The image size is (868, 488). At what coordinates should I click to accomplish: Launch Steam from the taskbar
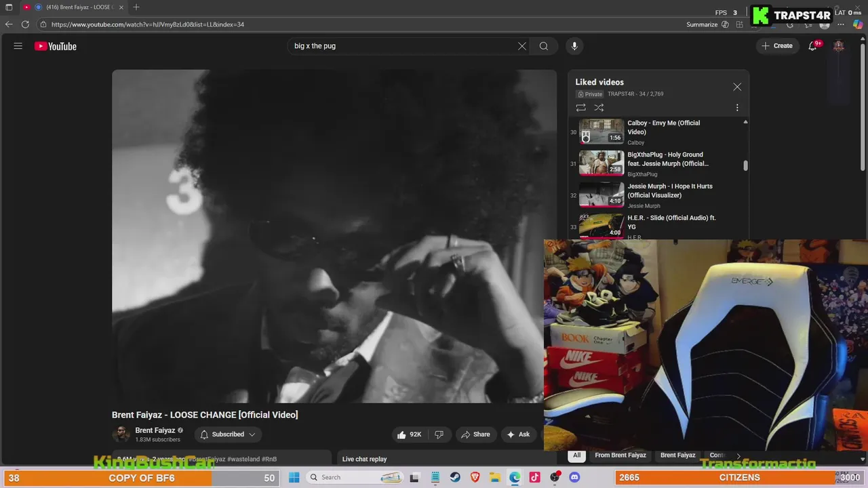click(455, 477)
